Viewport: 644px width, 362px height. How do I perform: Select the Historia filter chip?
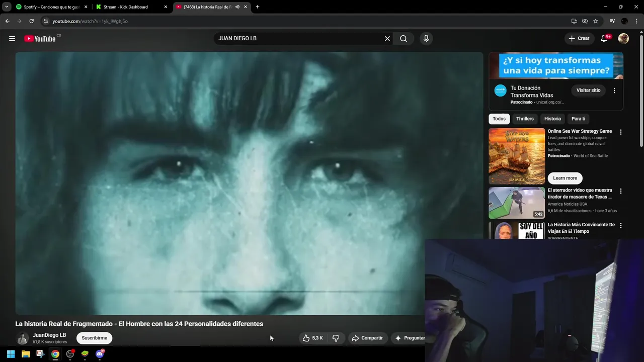[x=552, y=119]
